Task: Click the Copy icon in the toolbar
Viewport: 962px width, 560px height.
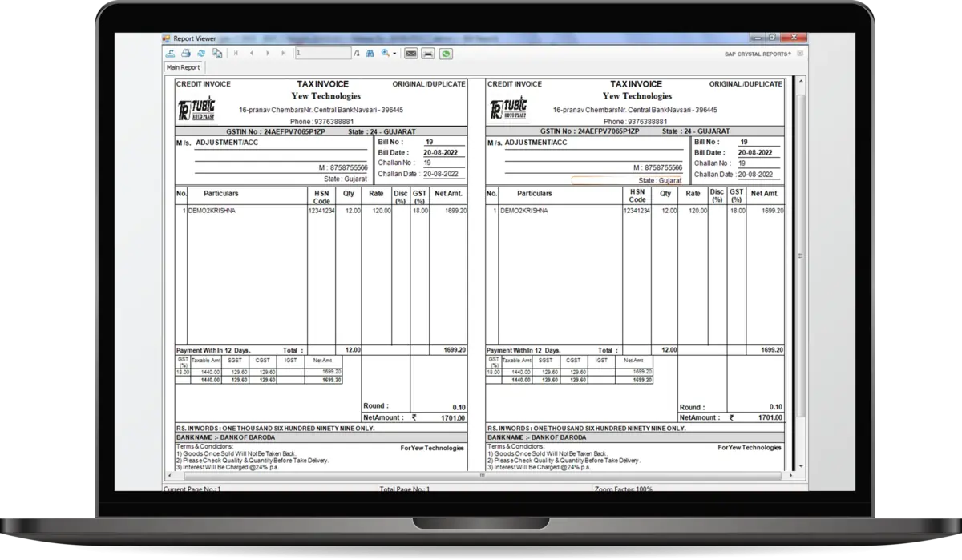Action: tap(216, 54)
